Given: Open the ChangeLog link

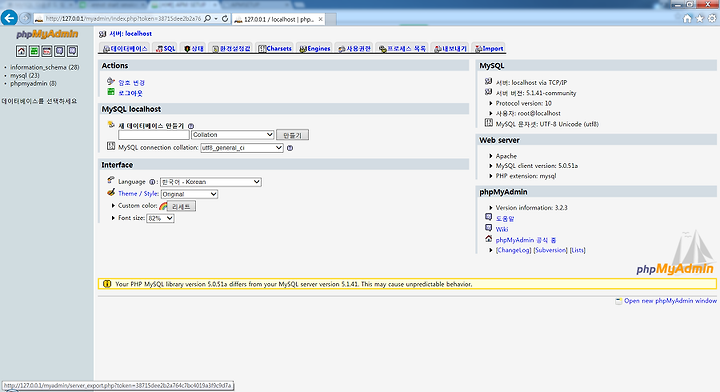Looking at the screenshot, I should tap(513, 250).
